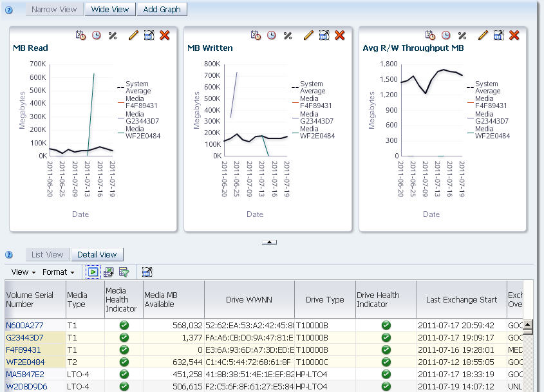This screenshot has width=544, height=392.
Task: Click the table's vertical scrollbar up arrow
Action: [x=528, y=324]
